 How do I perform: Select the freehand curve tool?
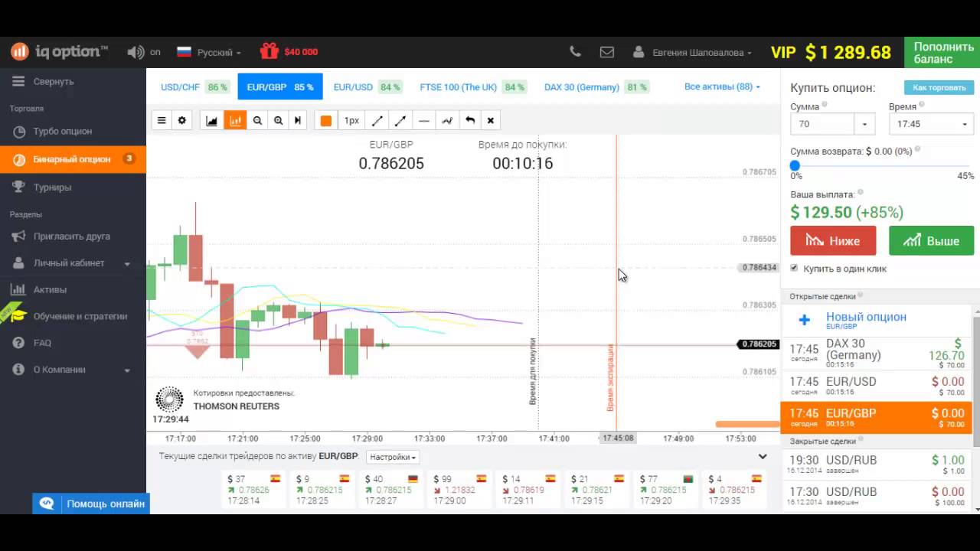pyautogui.click(x=447, y=120)
